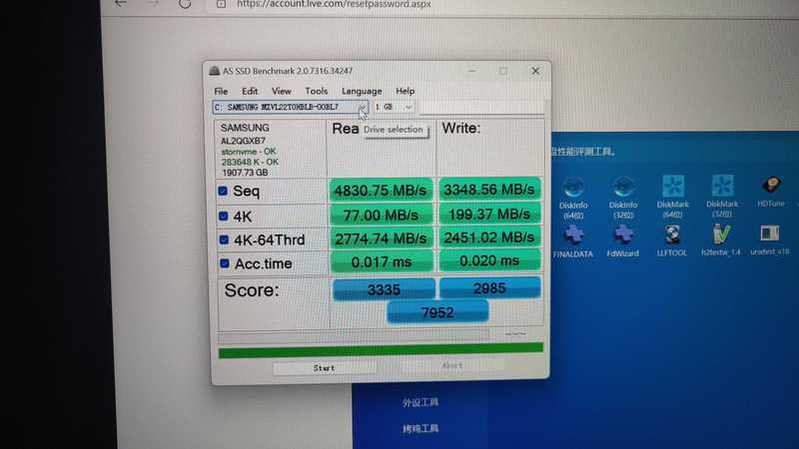Open the Edit menu
Screen dimensions: 799x449
249,91
